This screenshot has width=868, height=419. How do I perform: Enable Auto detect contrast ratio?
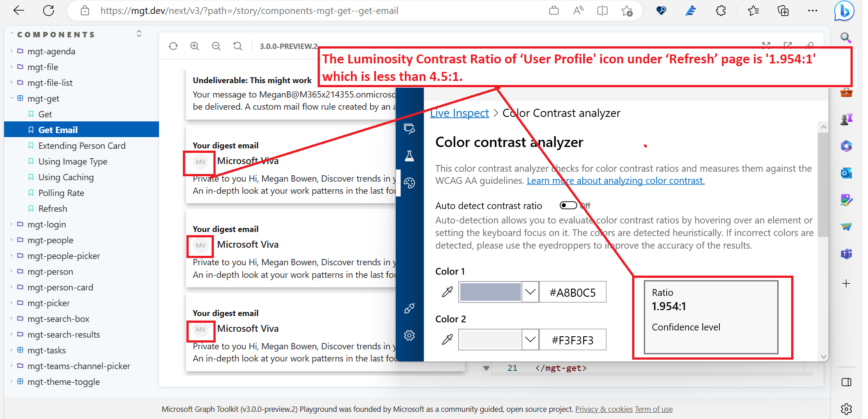point(569,205)
